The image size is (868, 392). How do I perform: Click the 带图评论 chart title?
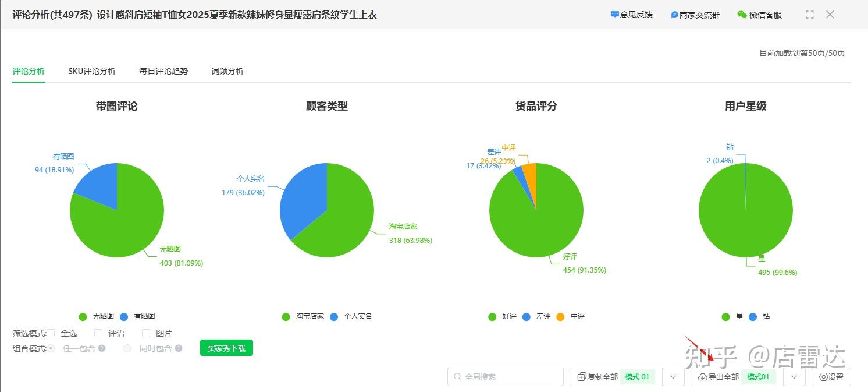pyautogui.click(x=117, y=106)
